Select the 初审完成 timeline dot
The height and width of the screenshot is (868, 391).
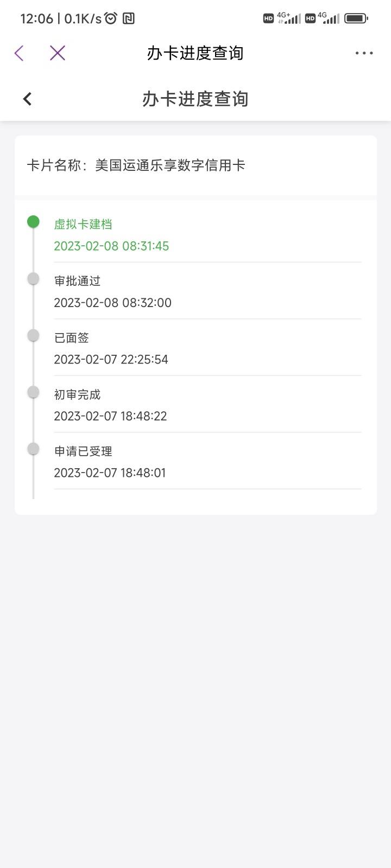(x=33, y=392)
